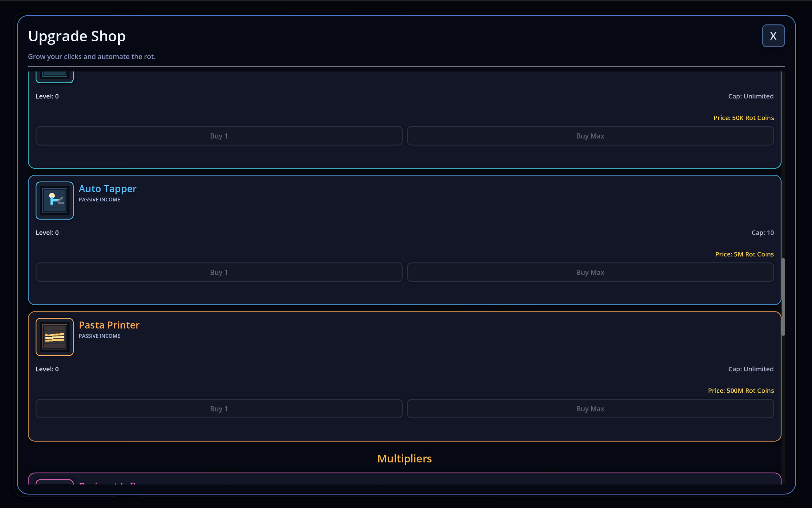Buy 1 of the 50K Rot Coins upgrade
The image size is (812, 508).
(219, 136)
